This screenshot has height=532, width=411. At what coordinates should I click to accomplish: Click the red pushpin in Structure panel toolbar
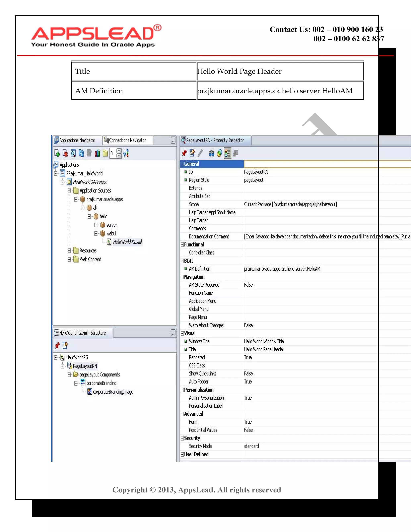click(57, 345)
